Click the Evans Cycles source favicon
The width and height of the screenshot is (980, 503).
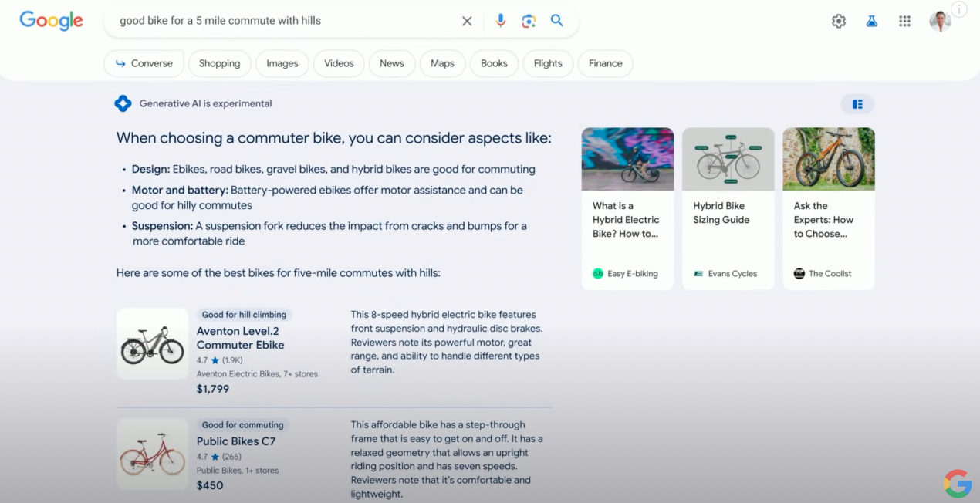pyautogui.click(x=698, y=273)
